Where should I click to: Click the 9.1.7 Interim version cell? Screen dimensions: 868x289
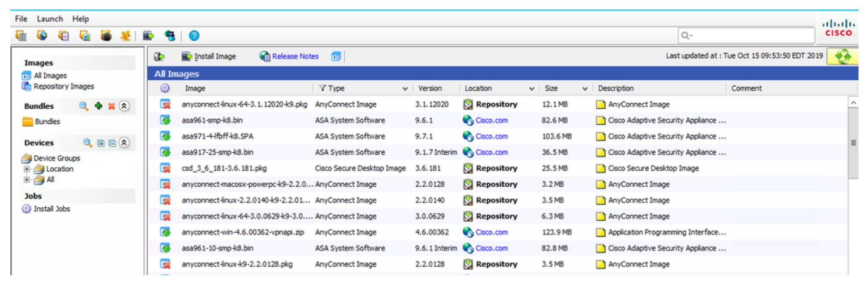436,152
